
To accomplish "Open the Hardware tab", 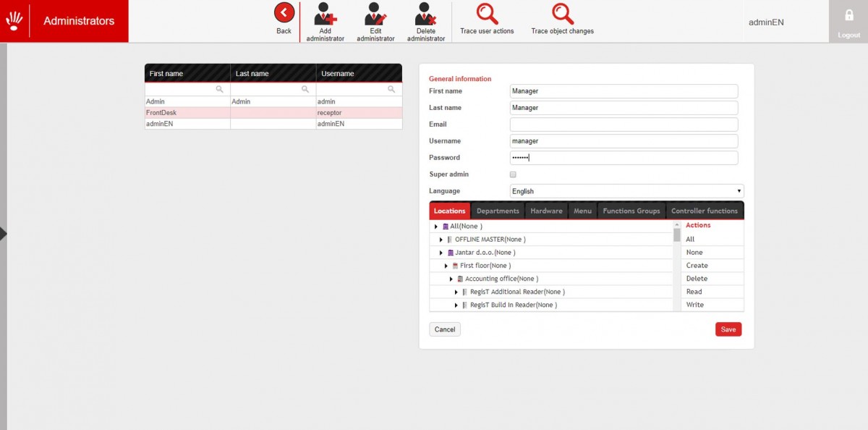I will [x=546, y=211].
